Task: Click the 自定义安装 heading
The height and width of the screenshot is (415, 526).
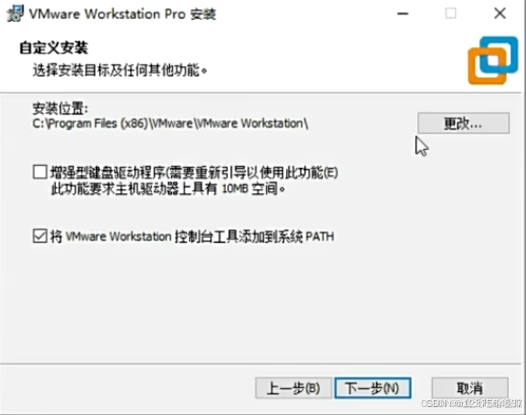Action: point(54,48)
